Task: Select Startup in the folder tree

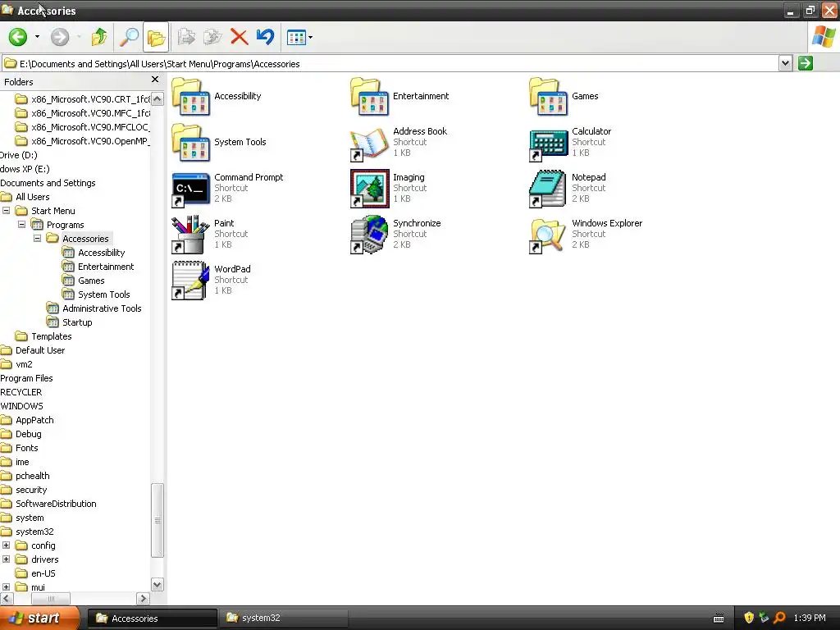Action: click(77, 322)
